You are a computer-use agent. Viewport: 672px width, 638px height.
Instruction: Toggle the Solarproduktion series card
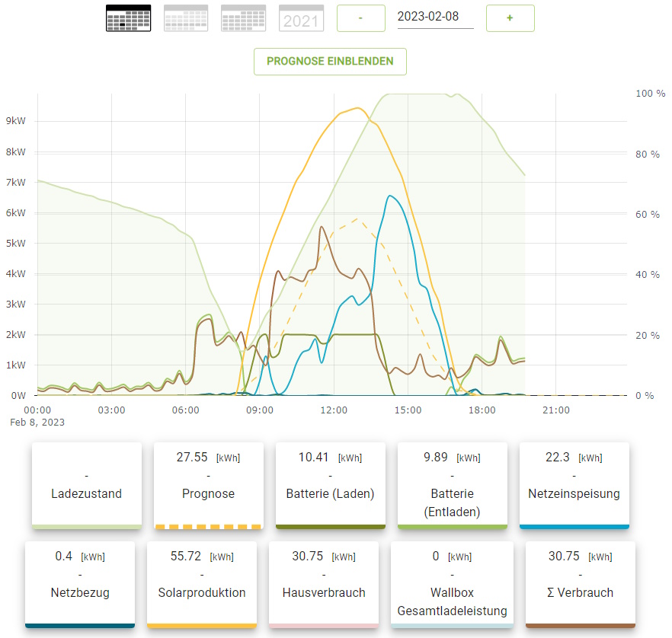click(x=202, y=585)
